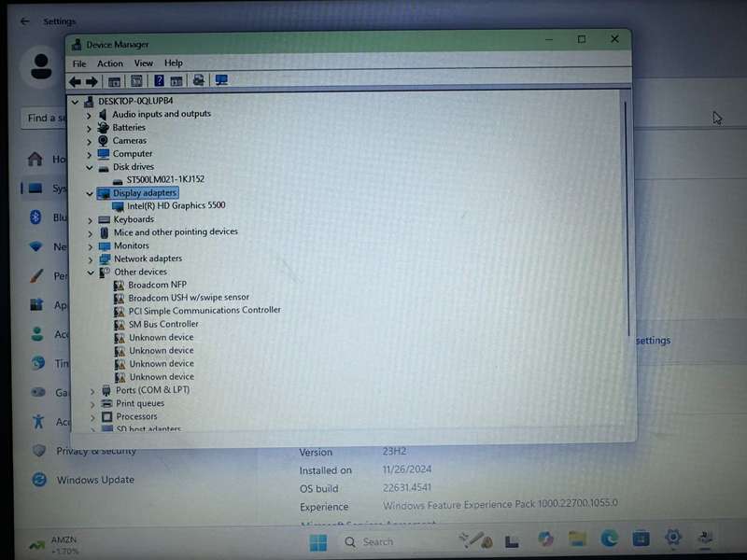Open File Explorer from the taskbar
Viewport: 747px width, 560px height.
pos(577,539)
